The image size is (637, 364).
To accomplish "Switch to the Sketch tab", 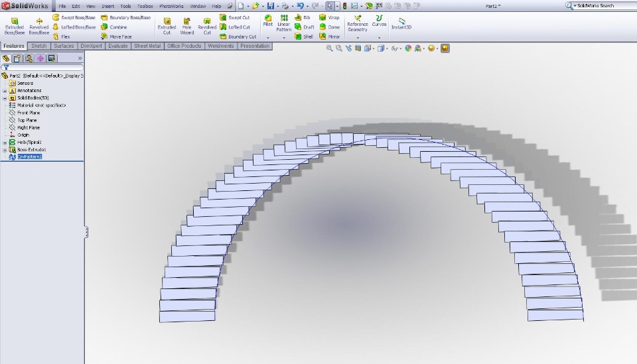I will click(39, 46).
